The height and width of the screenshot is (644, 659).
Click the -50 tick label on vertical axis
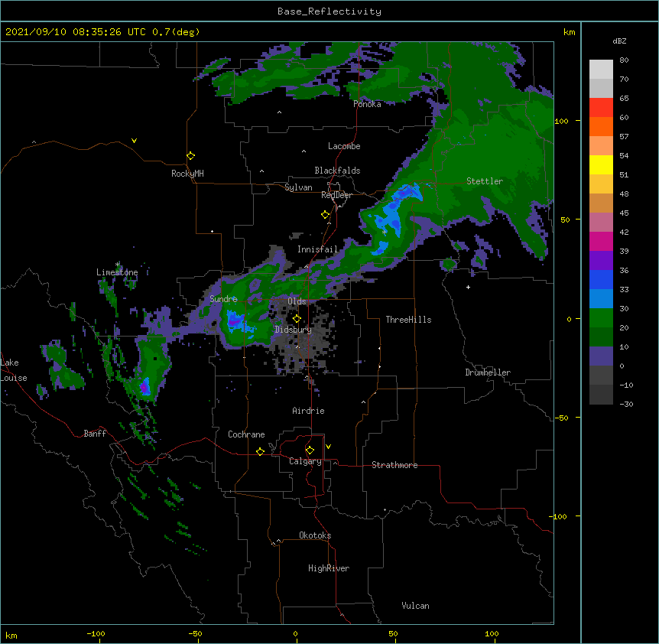pyautogui.click(x=561, y=418)
